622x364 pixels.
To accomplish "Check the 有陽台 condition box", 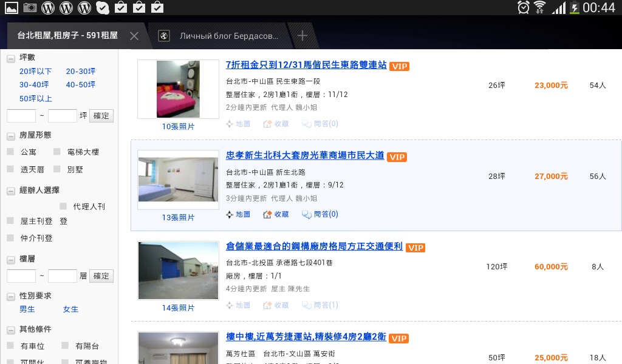I will [66, 345].
